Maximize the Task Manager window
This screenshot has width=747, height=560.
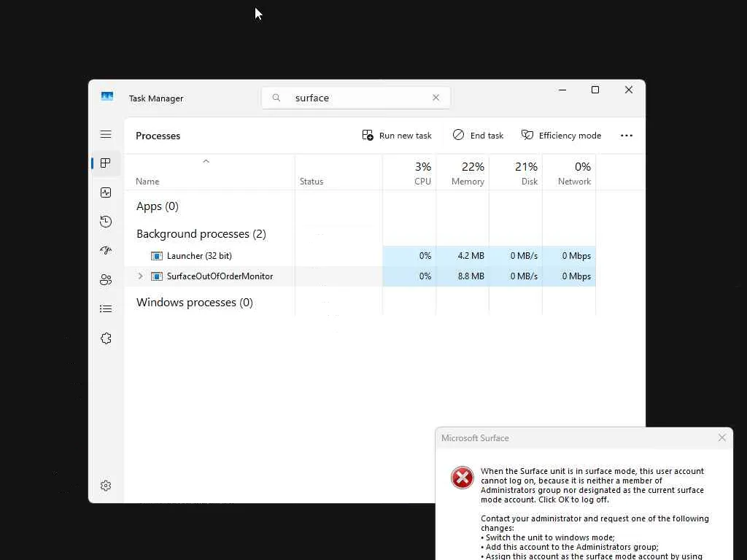coord(595,90)
